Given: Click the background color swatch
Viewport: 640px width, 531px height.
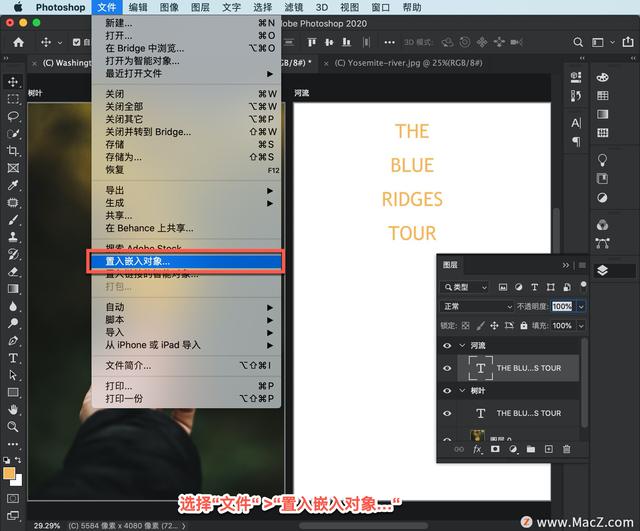Looking at the screenshot, I should pos(18,482).
